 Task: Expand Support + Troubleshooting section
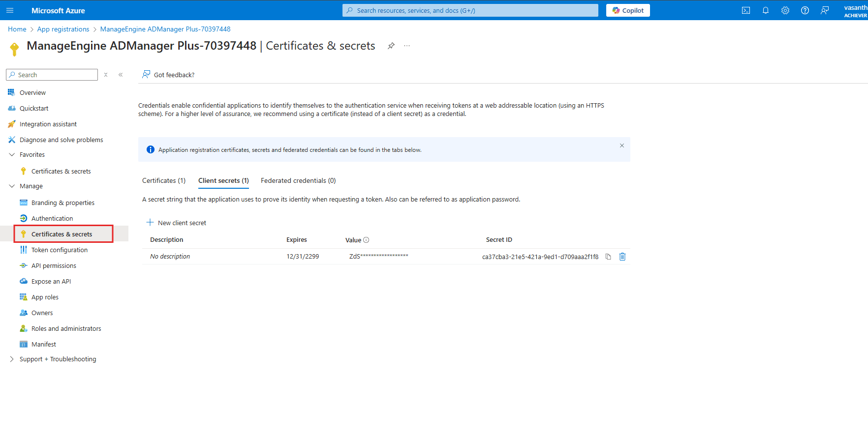12,359
